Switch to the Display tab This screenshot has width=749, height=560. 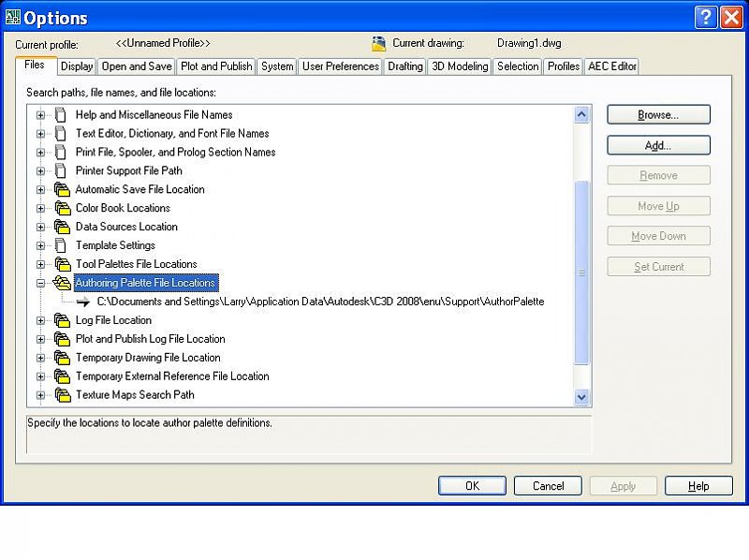pyautogui.click(x=77, y=66)
